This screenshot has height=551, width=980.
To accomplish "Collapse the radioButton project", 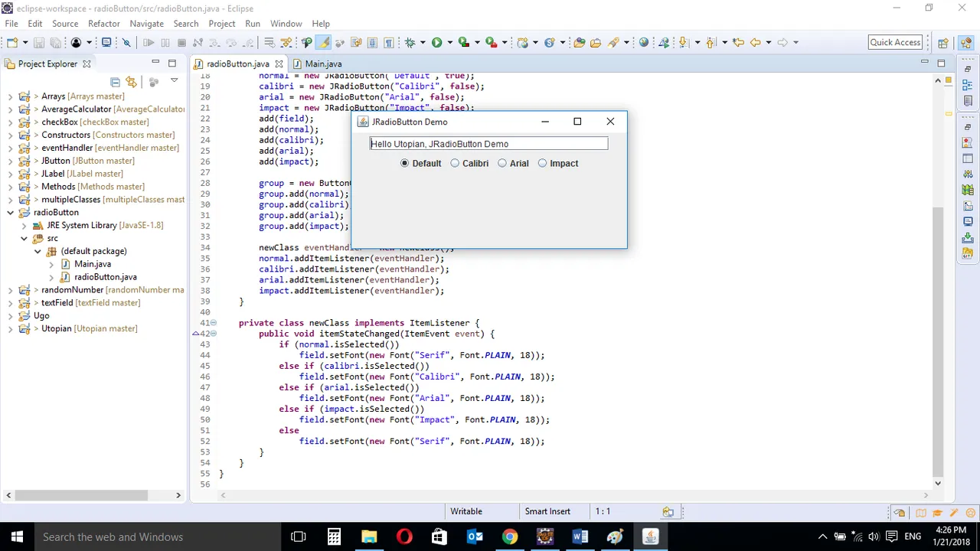I will [x=11, y=212].
